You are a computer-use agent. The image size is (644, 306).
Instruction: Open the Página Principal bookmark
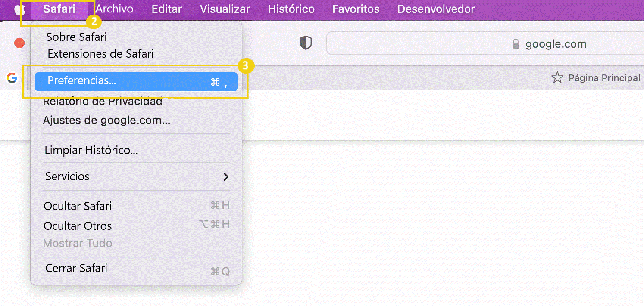[604, 78]
